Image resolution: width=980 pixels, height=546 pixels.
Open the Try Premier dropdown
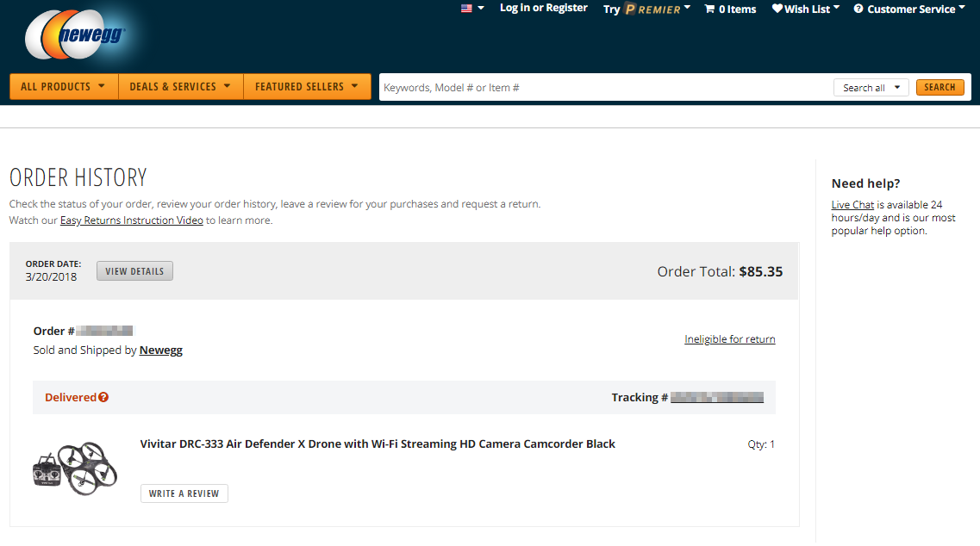[x=647, y=9]
